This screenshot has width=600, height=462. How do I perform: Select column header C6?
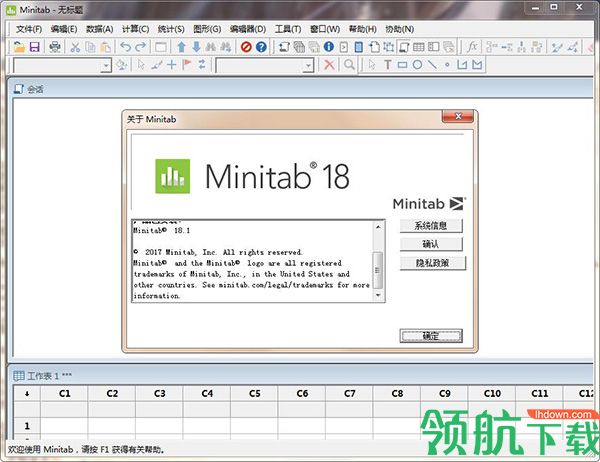coord(302,393)
